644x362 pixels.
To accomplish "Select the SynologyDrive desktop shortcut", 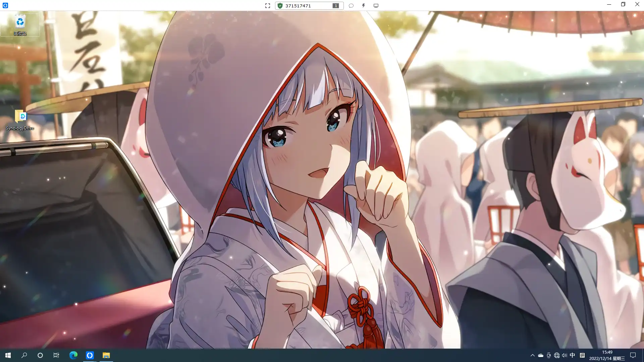I will [x=20, y=120].
